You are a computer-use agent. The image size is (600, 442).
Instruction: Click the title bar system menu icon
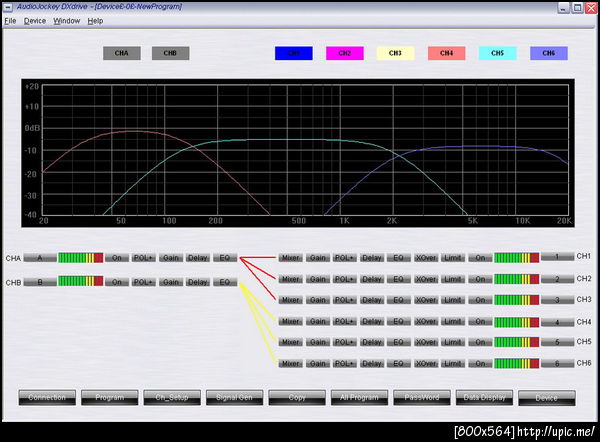pyautogui.click(x=8, y=7)
